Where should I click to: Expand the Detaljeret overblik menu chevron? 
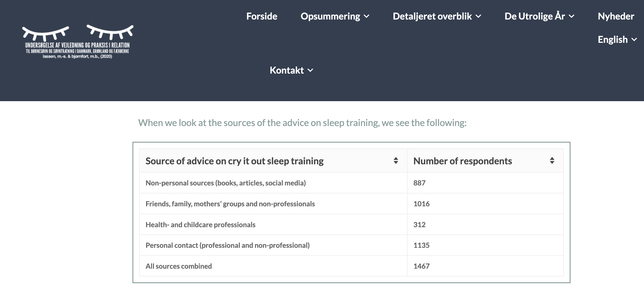point(478,16)
